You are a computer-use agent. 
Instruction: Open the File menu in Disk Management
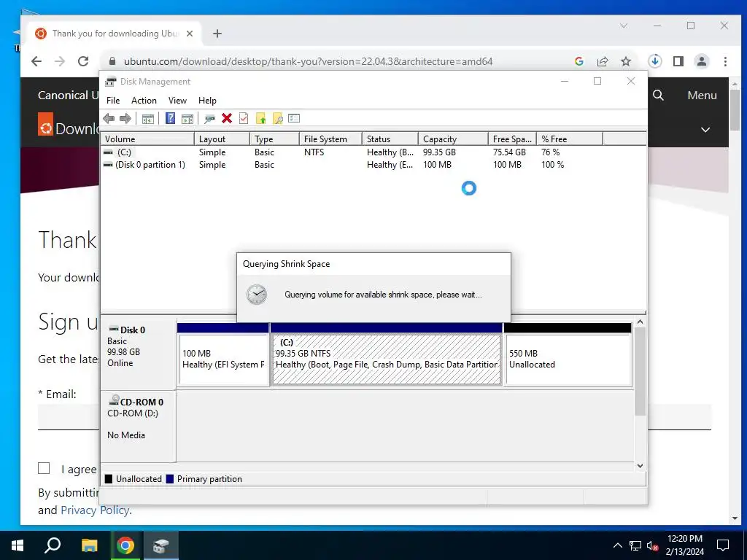[x=113, y=101]
